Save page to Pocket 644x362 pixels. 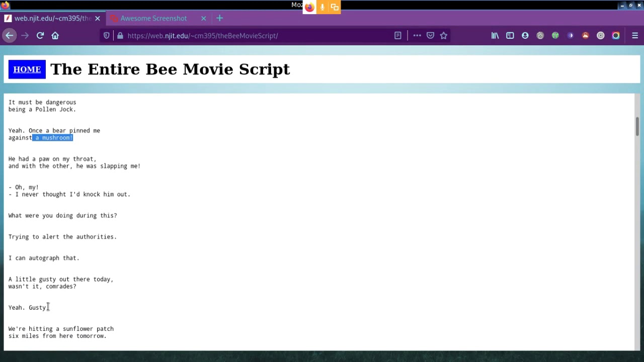(431, 36)
